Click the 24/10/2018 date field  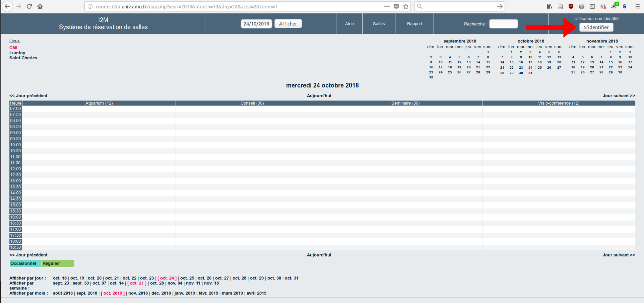[256, 24]
